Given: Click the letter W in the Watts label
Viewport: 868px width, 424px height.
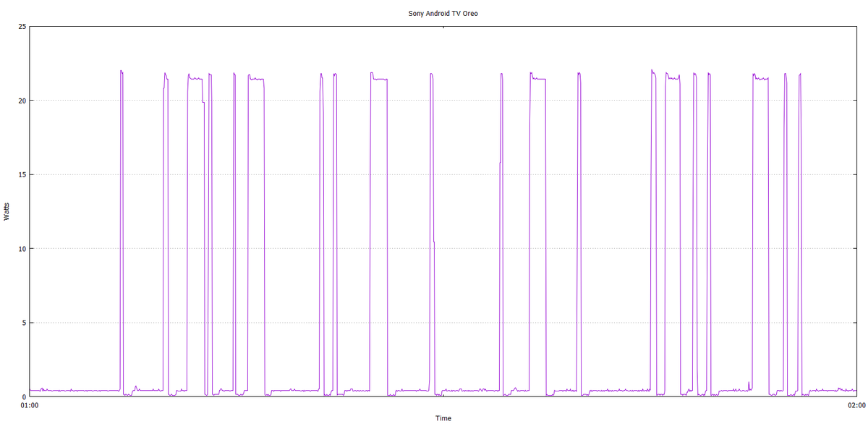Looking at the screenshot, I should tap(7, 219).
